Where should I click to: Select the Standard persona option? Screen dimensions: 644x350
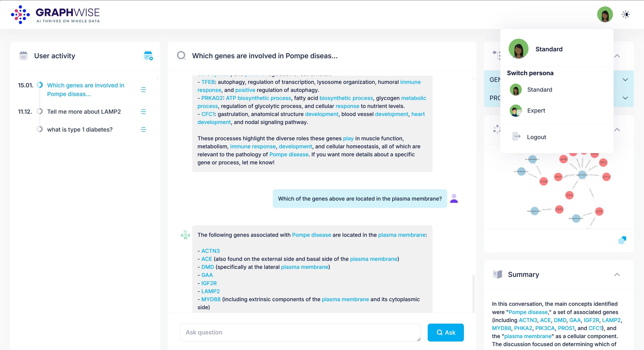point(539,90)
